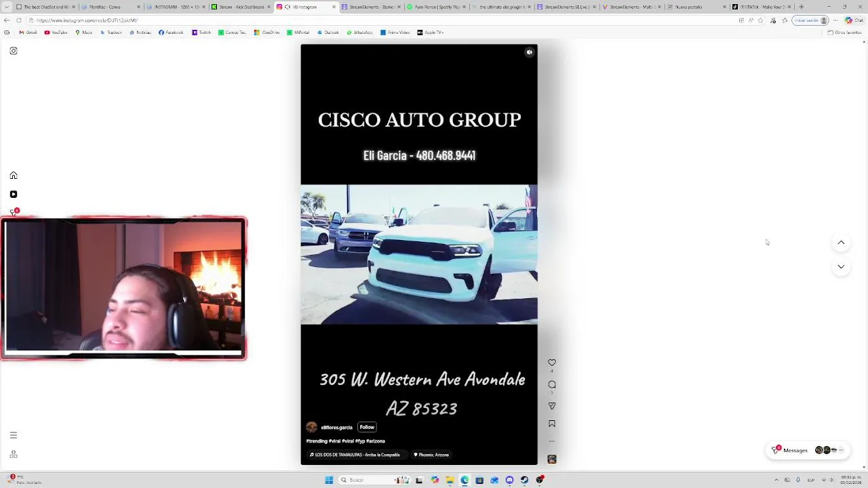Open the More hamburger menu in the sidebar
868x488 pixels.
14,435
